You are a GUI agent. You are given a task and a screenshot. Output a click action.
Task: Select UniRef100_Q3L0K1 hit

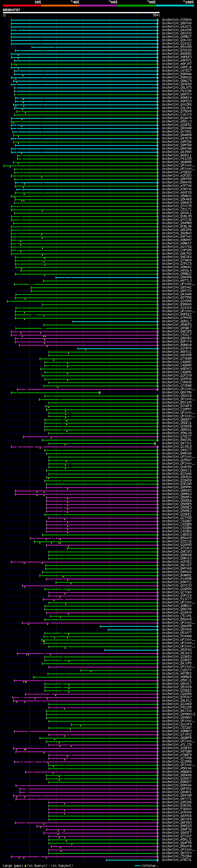click(x=176, y=108)
